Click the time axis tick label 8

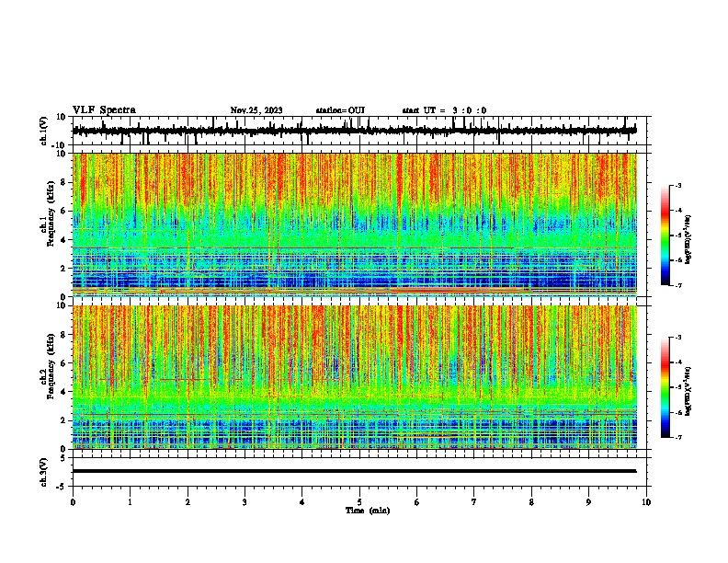point(531,502)
